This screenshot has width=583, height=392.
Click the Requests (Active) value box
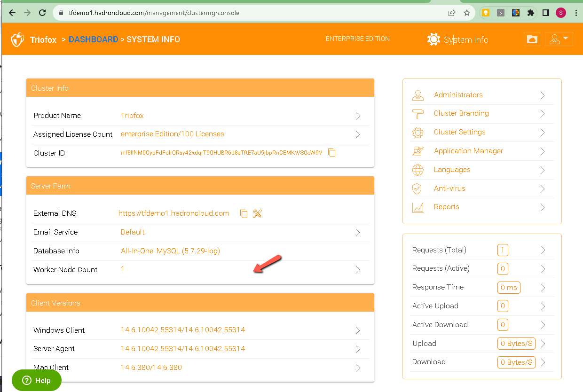coord(503,269)
